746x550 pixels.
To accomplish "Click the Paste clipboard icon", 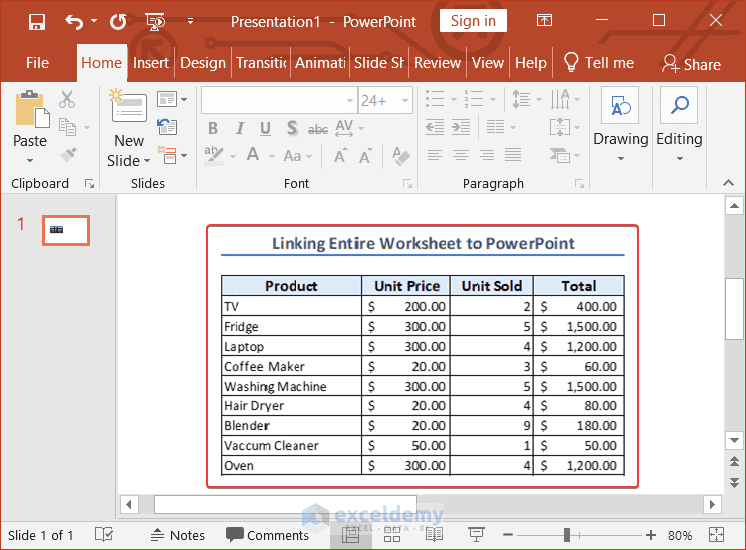I will click(x=32, y=109).
